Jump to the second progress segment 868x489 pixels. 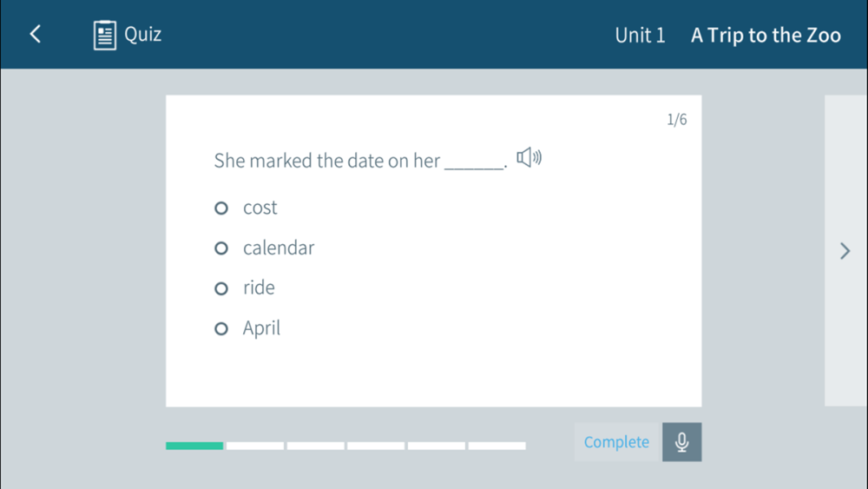click(x=255, y=446)
